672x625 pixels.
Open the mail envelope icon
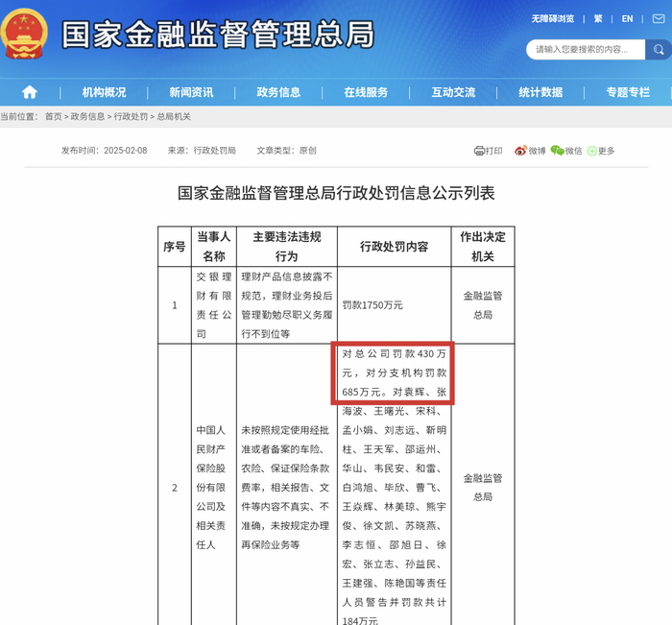click(659, 18)
